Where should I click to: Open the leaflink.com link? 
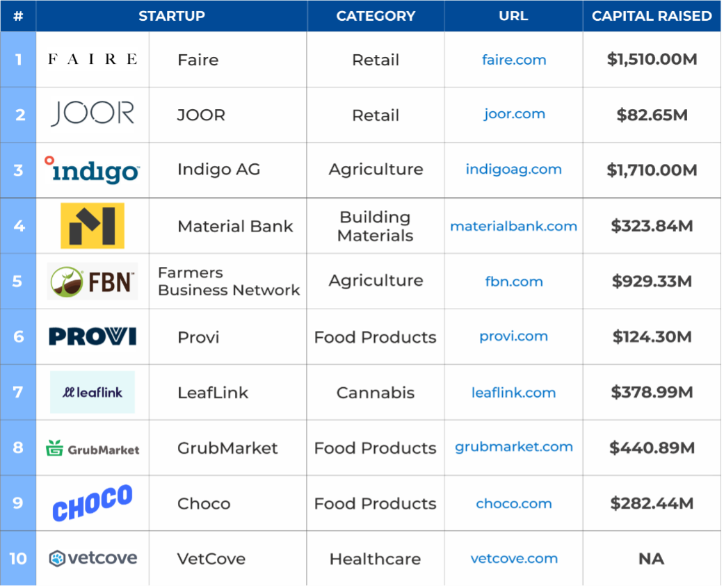click(x=513, y=393)
